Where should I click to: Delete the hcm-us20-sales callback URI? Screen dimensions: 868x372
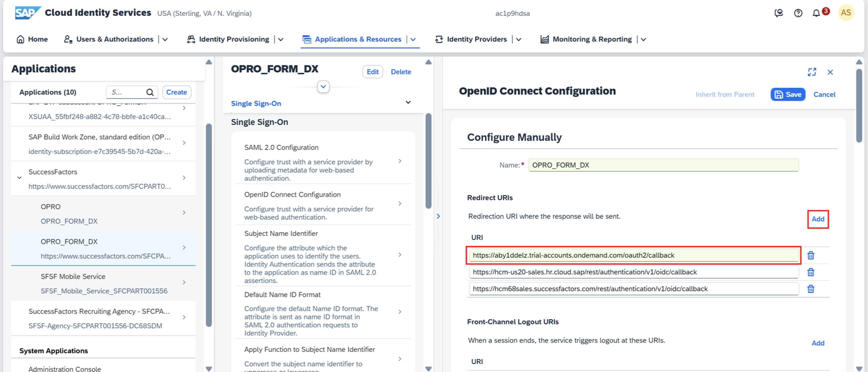[x=811, y=272]
